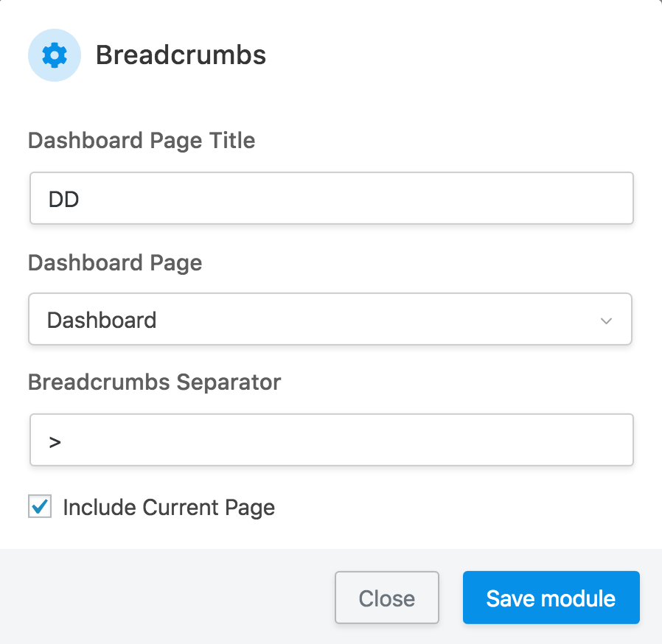Focus the Breadcrumbs Separator input field
662x644 pixels.
tap(332, 441)
